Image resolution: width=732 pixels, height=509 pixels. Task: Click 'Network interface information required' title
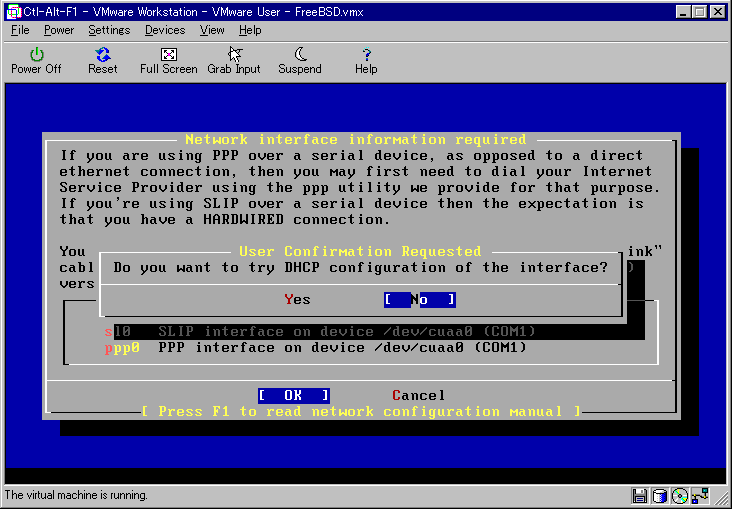pyautogui.click(x=356, y=139)
